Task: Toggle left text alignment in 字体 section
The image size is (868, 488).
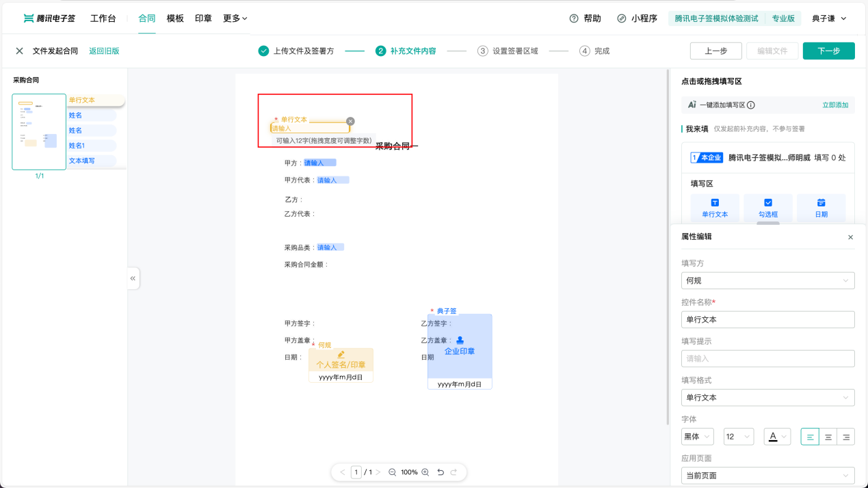Action: [809, 436]
